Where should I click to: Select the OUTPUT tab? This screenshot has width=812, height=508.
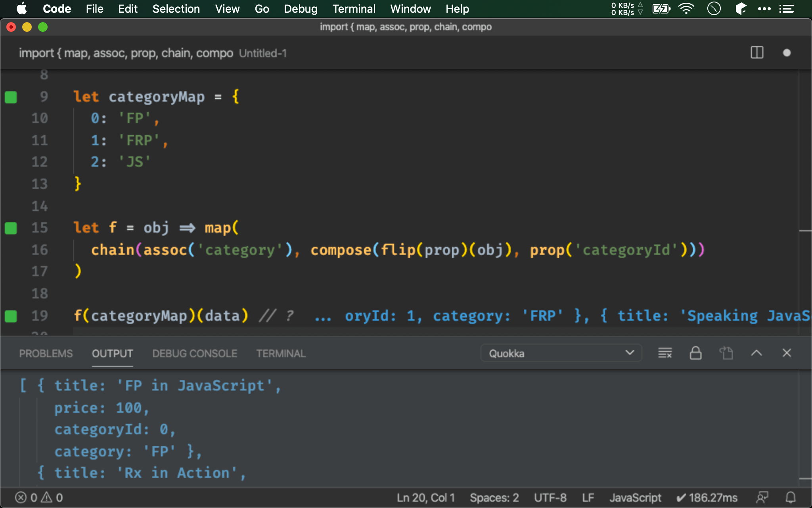coord(113,353)
